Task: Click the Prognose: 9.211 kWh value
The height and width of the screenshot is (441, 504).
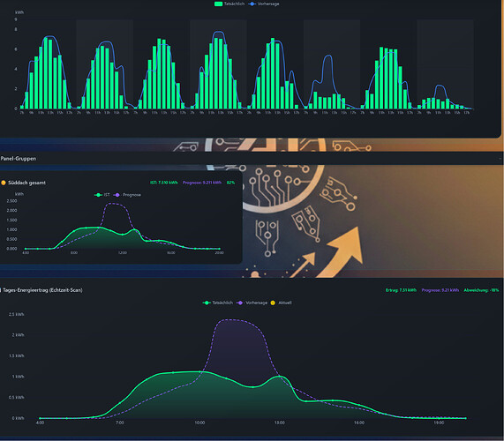Action: (202, 183)
